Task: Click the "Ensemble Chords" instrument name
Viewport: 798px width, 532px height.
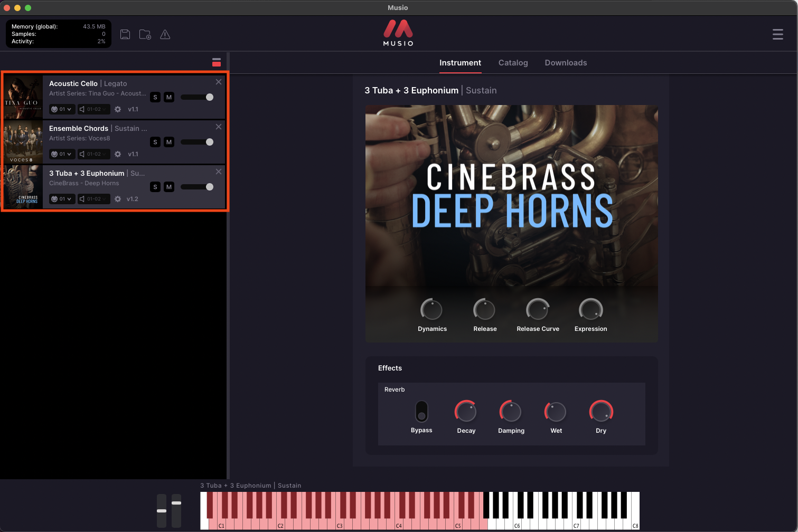Action: (79, 128)
